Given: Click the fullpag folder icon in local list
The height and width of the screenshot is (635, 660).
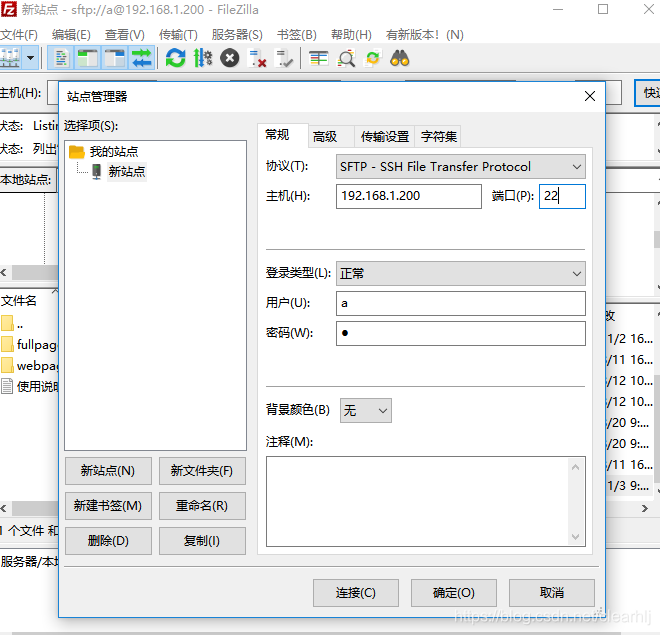Looking at the screenshot, I should click(x=7, y=344).
